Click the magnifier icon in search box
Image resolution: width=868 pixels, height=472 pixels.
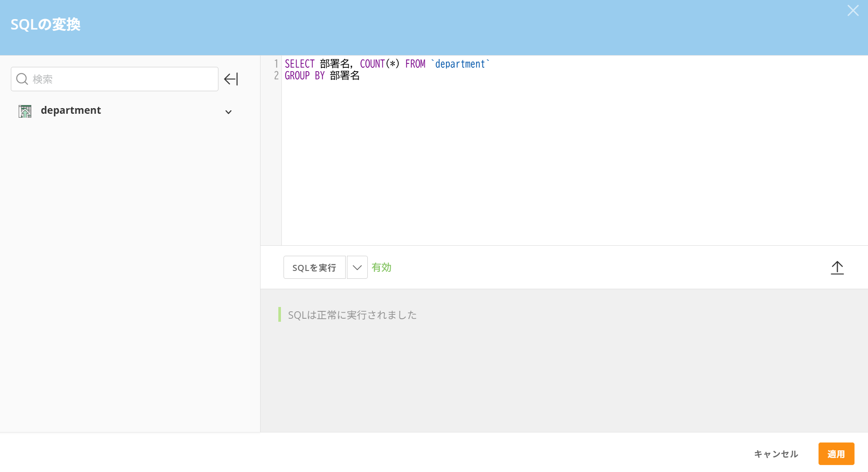pyautogui.click(x=22, y=79)
